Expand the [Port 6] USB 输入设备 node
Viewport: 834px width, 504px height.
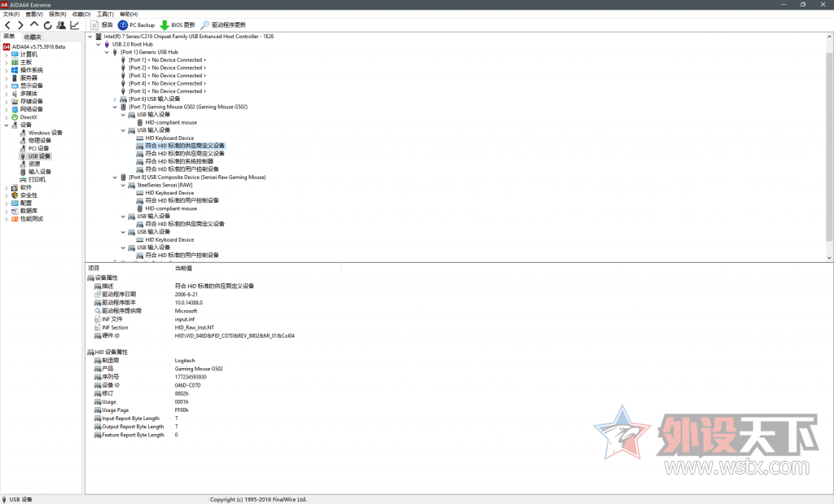[x=115, y=99]
